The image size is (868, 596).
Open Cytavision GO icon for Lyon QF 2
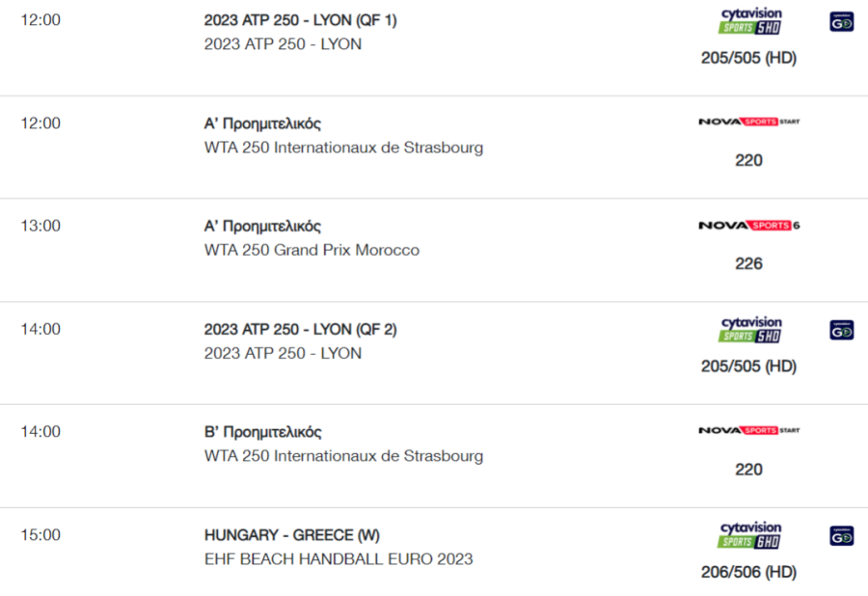[x=841, y=331]
